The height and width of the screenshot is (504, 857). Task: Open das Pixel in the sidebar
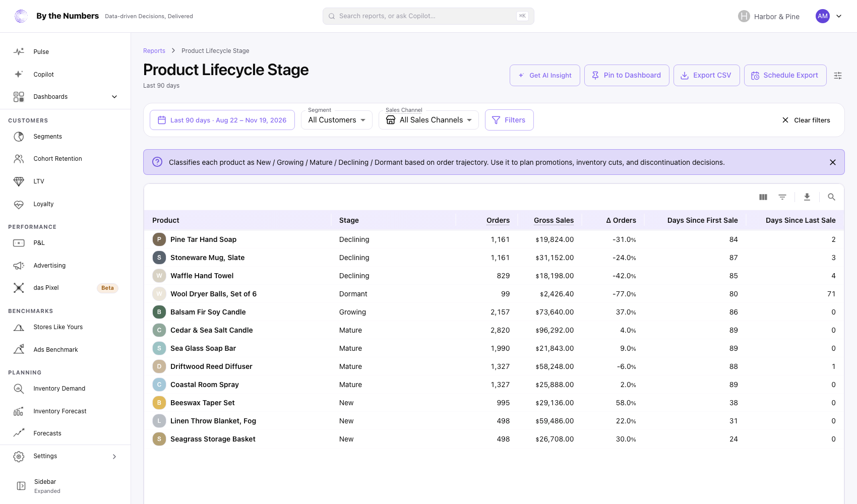66,288
